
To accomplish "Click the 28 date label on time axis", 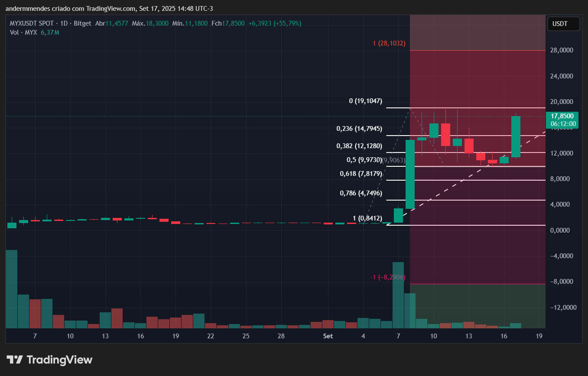I will click(x=281, y=336).
